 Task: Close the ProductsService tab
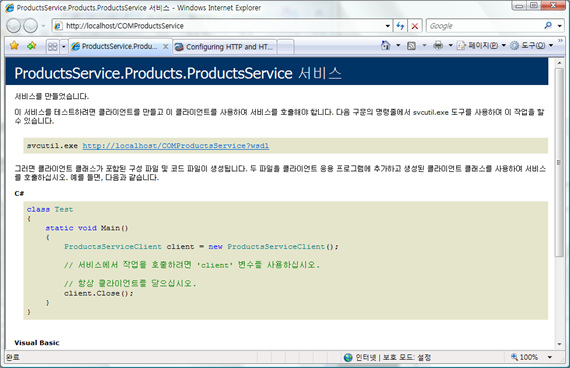click(165, 47)
